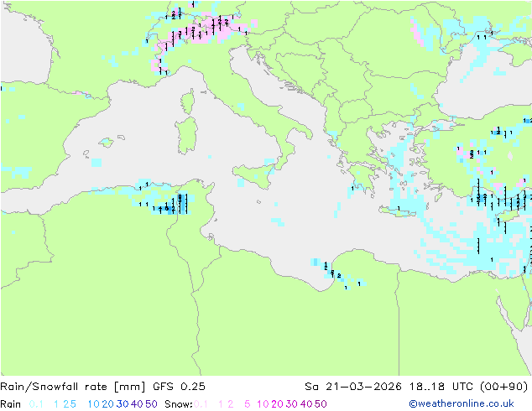532x411 pixels.
Task: Click the island of Sicily on the map
Action: click(255, 174)
